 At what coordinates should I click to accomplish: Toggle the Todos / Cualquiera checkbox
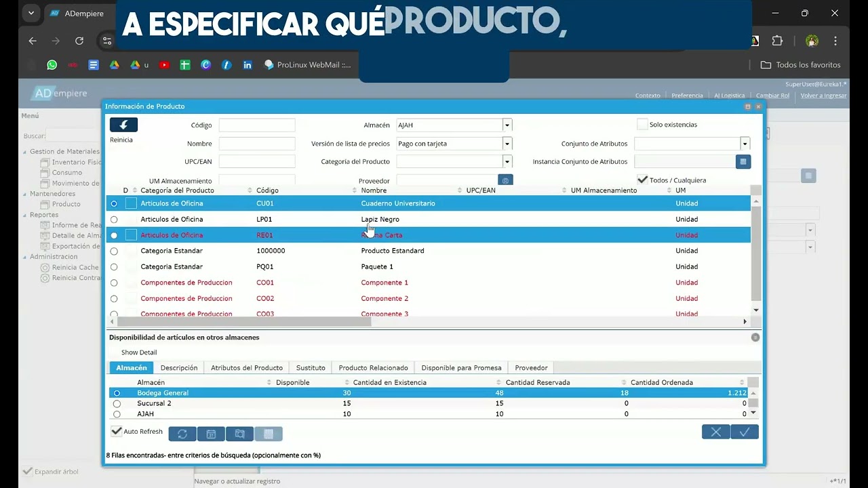pos(642,180)
